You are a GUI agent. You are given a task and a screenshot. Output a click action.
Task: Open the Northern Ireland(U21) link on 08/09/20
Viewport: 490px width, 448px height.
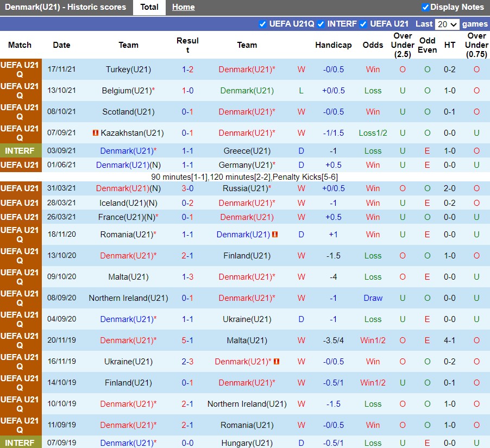click(128, 298)
